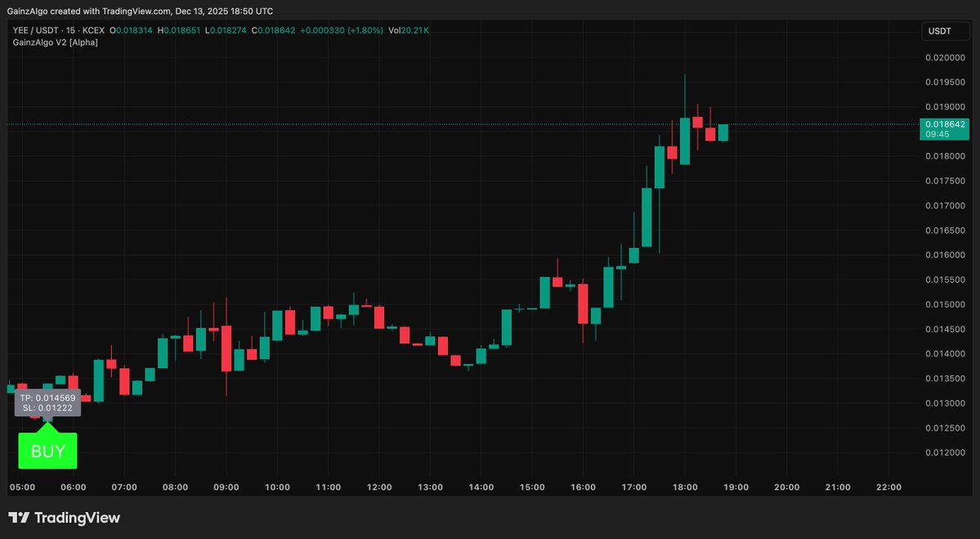This screenshot has width=980, height=539.
Task: Click the +1.80% change percentage value
Action: tap(365, 29)
